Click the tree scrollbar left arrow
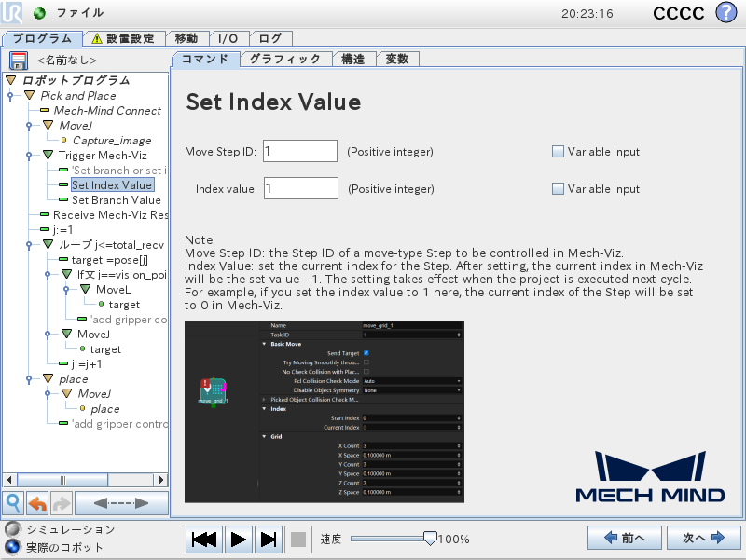The image size is (746, 560). coord(9,480)
